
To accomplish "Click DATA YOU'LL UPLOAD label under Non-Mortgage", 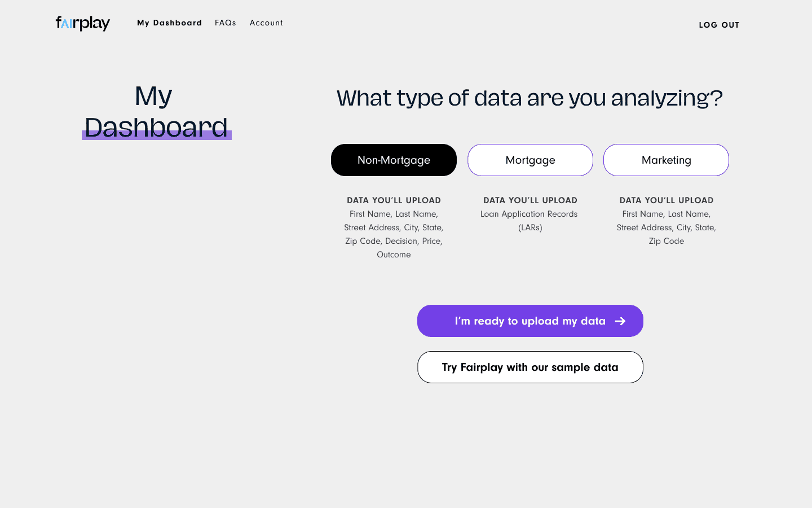I will [x=394, y=200].
